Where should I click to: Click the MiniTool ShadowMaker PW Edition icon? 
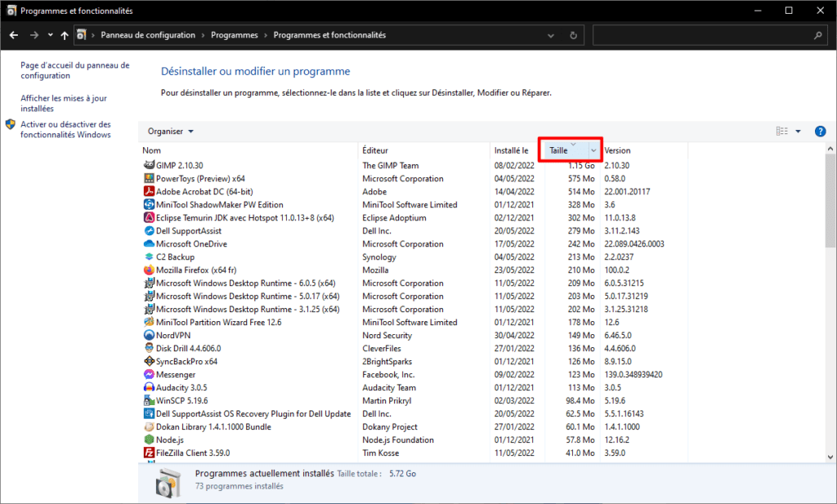(x=149, y=204)
